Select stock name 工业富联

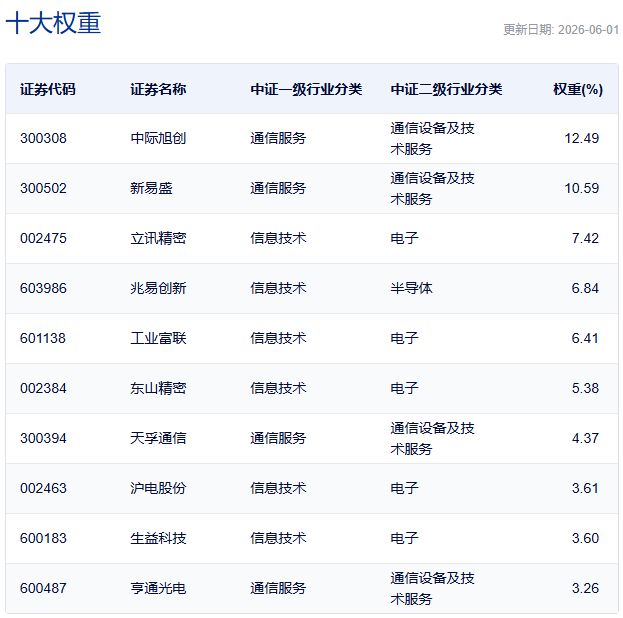(158, 339)
